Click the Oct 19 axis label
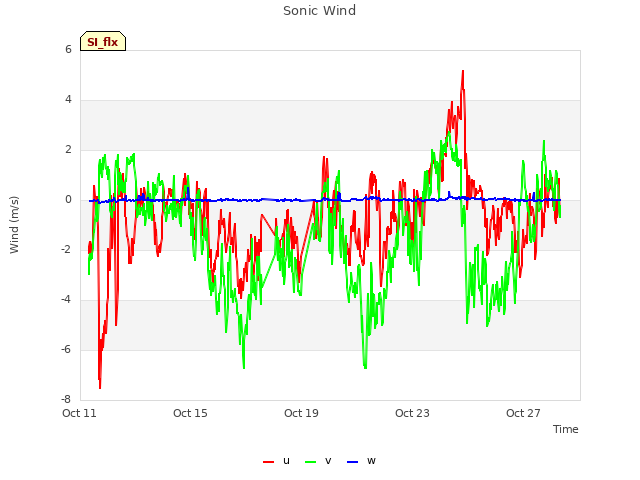 click(x=301, y=413)
